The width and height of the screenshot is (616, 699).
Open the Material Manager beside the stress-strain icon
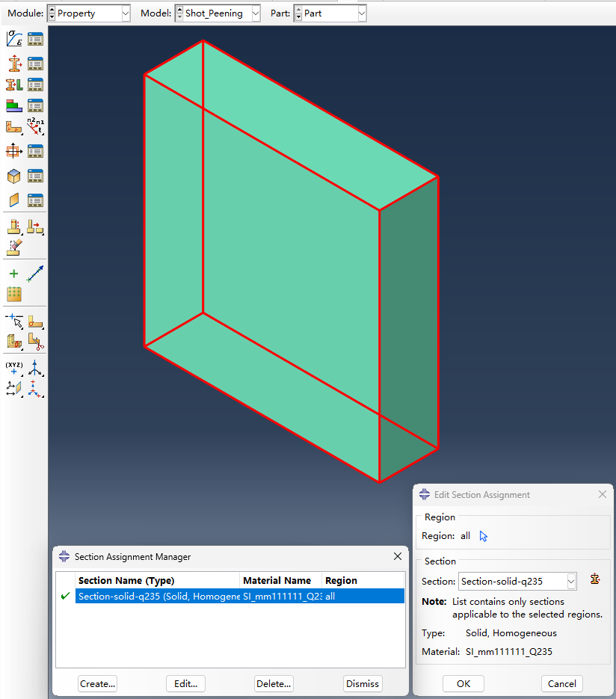tap(35, 39)
